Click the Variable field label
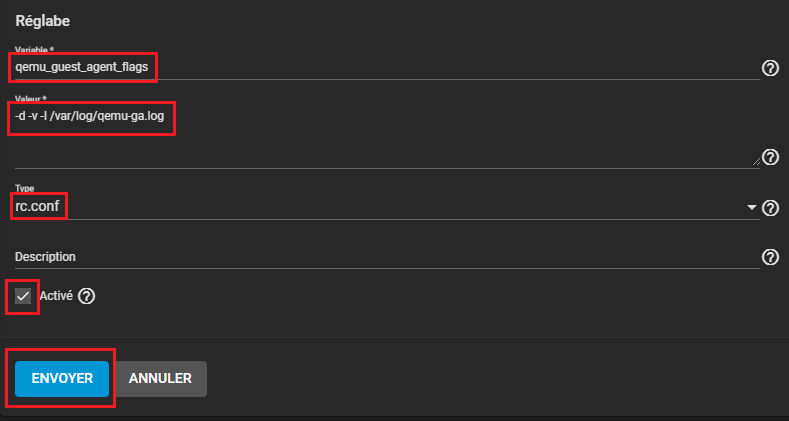The width and height of the screenshot is (789, 421). [33, 48]
